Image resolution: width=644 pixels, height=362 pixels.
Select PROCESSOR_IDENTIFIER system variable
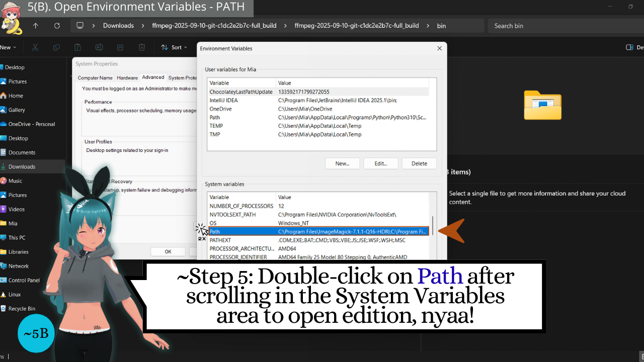point(318,257)
